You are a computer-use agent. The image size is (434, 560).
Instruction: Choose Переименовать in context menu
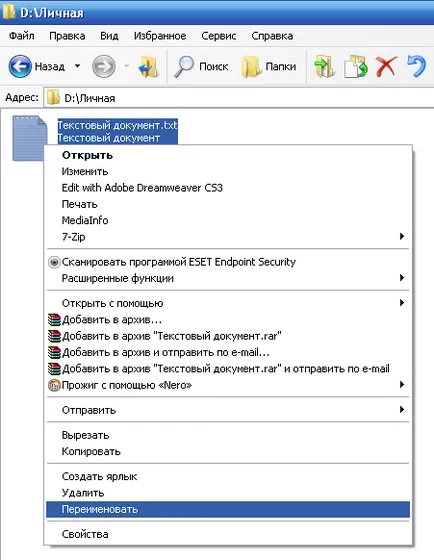228,509
